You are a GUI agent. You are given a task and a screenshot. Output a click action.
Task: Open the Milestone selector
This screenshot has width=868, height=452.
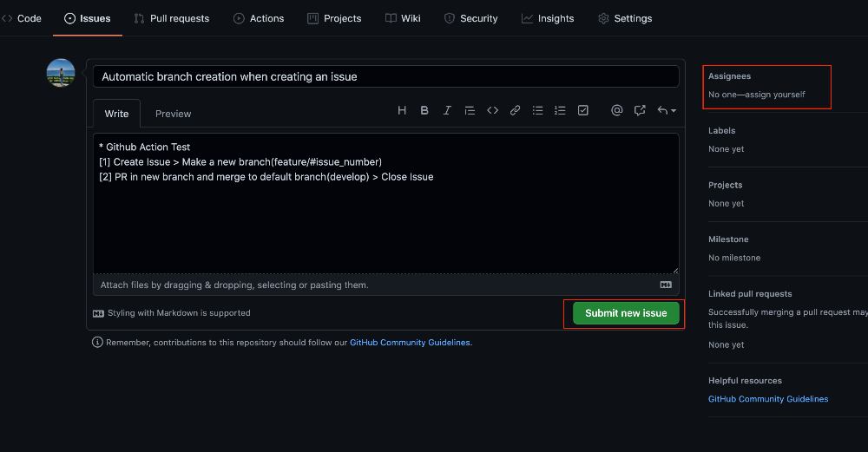728,239
